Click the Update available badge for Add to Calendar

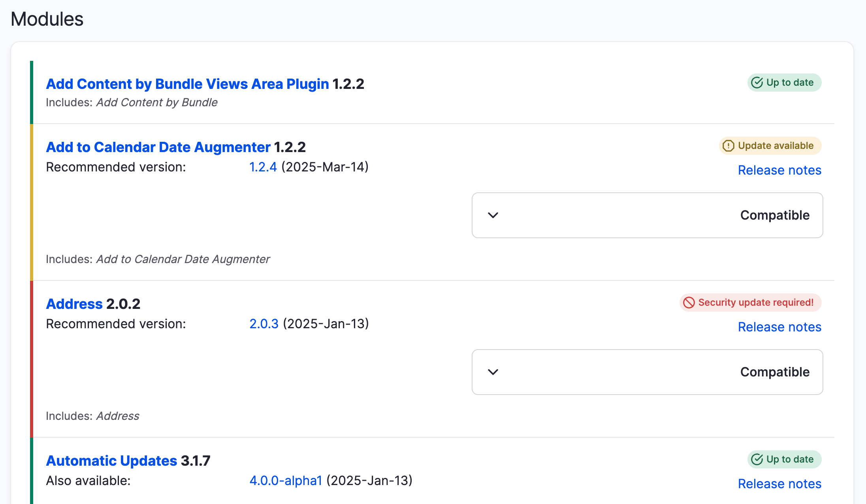(x=770, y=146)
